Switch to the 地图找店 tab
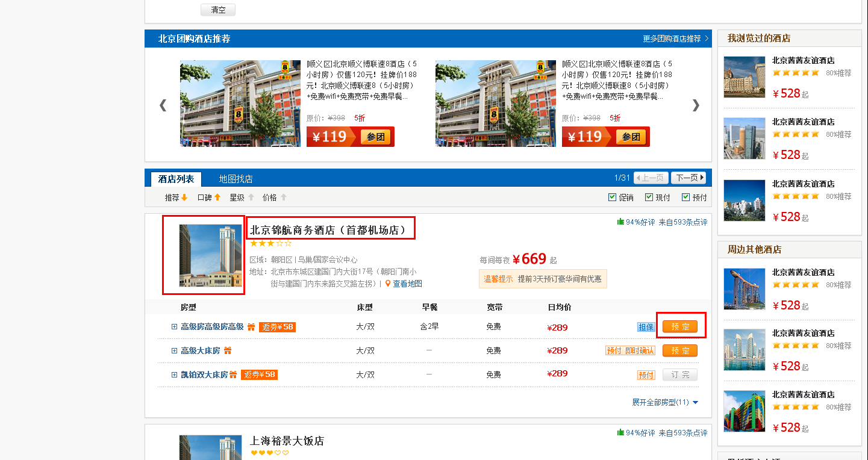 [236, 179]
